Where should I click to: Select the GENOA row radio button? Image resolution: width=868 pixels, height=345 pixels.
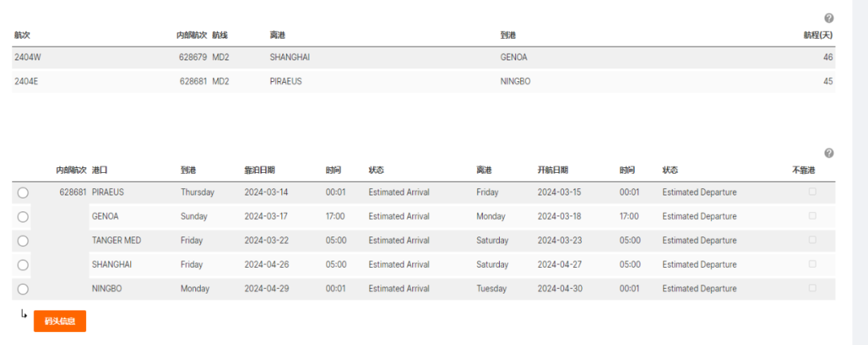coord(23,217)
